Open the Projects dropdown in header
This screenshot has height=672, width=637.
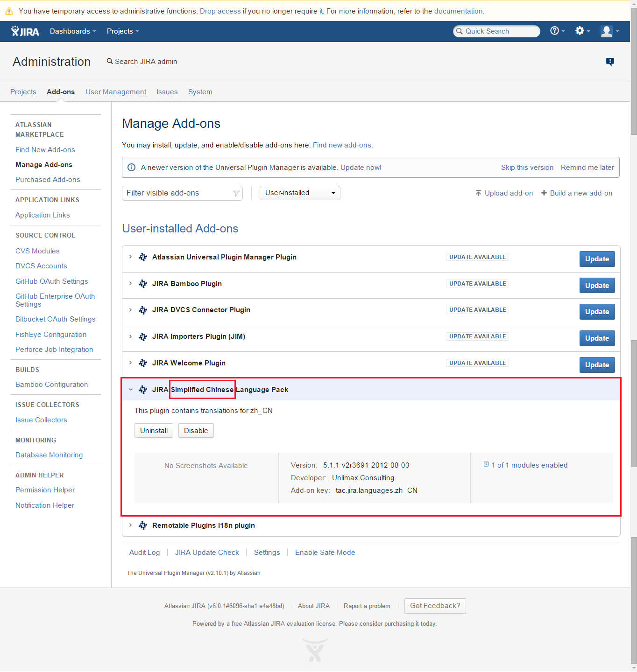click(x=123, y=31)
